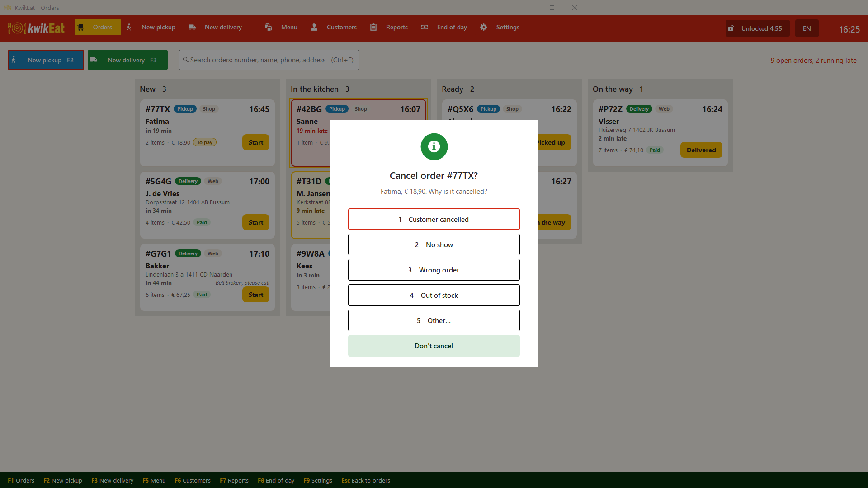This screenshot has height=488, width=868.
Task: Click the Orders cart icon in the top bar
Action: (80, 27)
